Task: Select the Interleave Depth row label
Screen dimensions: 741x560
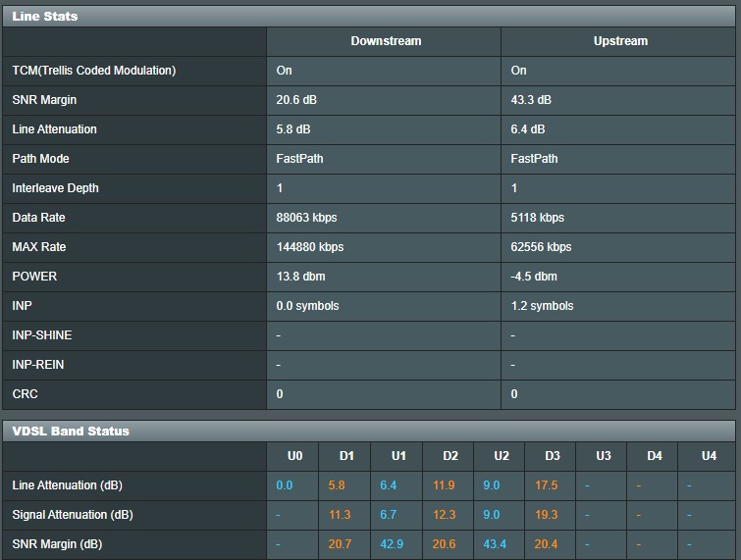Action: tap(55, 188)
